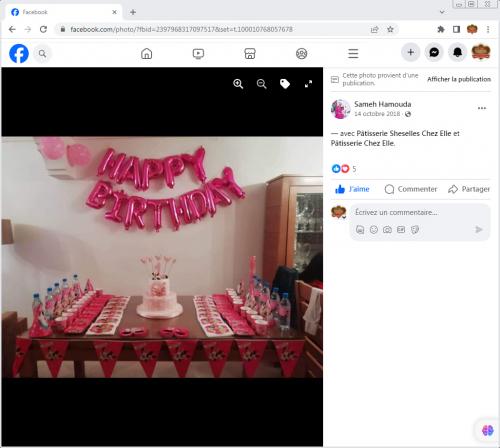Image resolution: width=500 pixels, height=448 pixels.
Task: Toggle the browser side panel
Action: click(x=456, y=29)
